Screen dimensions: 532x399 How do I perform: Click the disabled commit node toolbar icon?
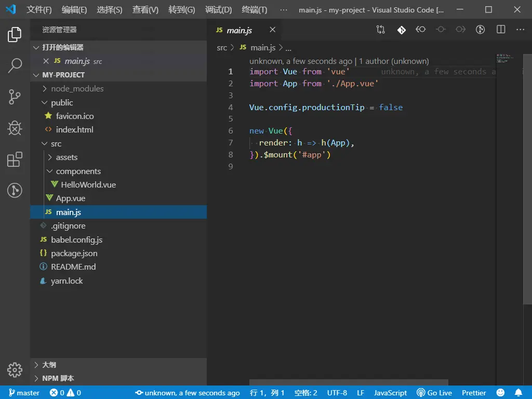click(441, 30)
